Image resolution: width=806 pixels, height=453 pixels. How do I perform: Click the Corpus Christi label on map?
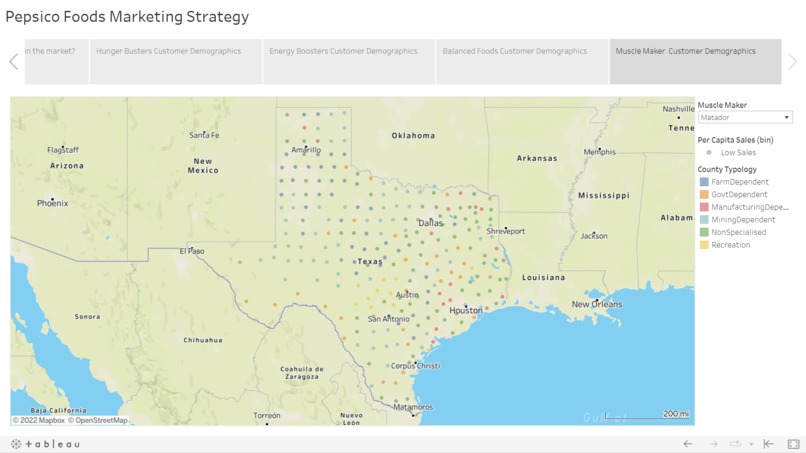[x=415, y=366]
